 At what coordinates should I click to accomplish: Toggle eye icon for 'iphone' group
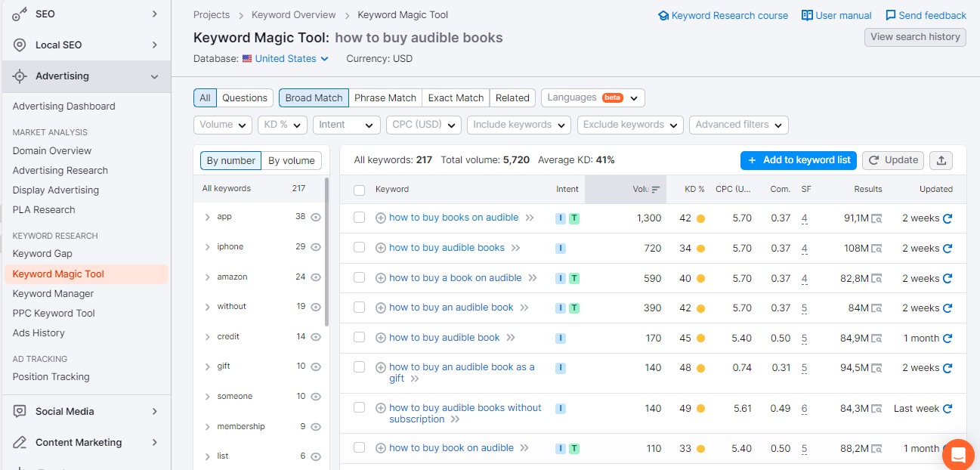click(x=316, y=247)
